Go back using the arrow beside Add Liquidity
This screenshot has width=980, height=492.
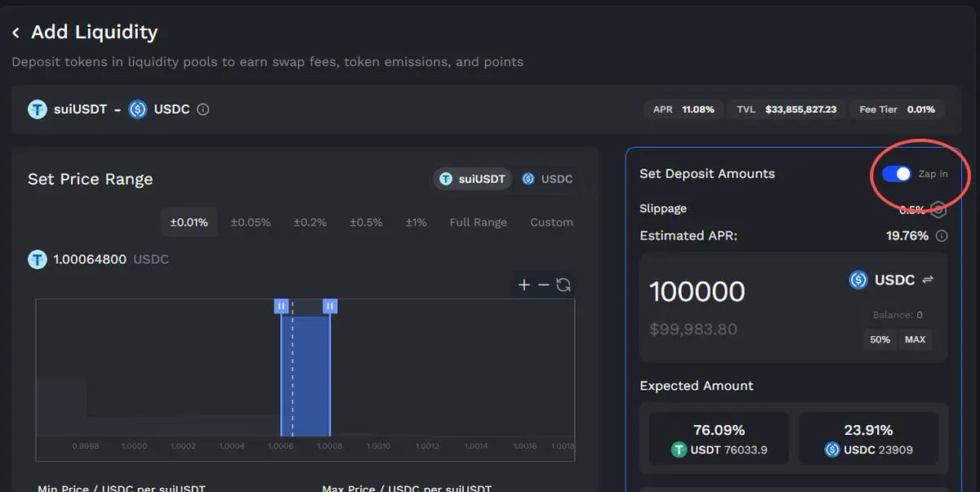tap(16, 34)
